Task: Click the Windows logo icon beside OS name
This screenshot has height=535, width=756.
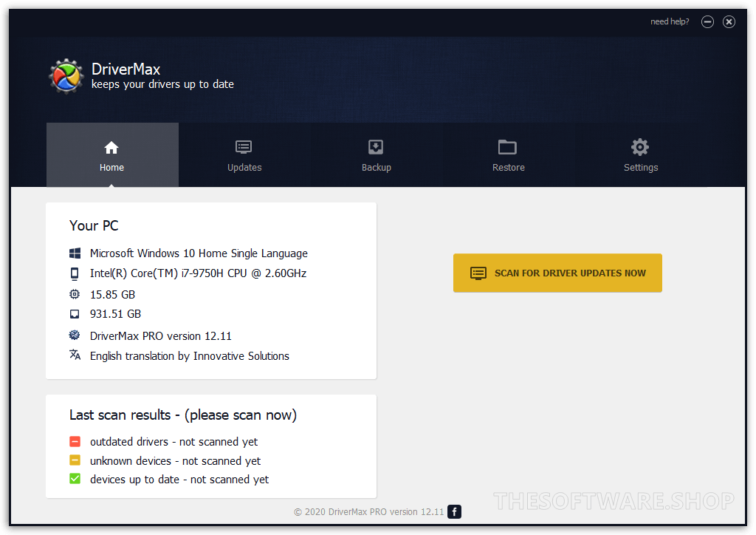Action: [75, 253]
